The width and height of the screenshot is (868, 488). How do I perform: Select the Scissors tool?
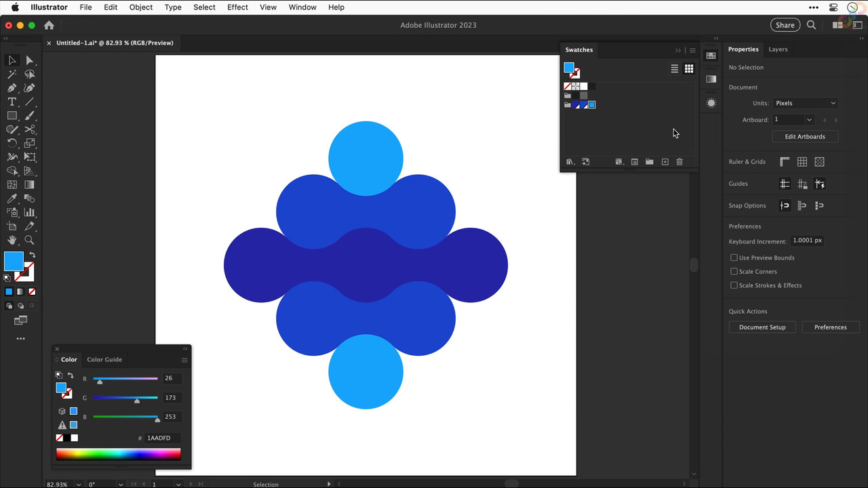tap(29, 129)
